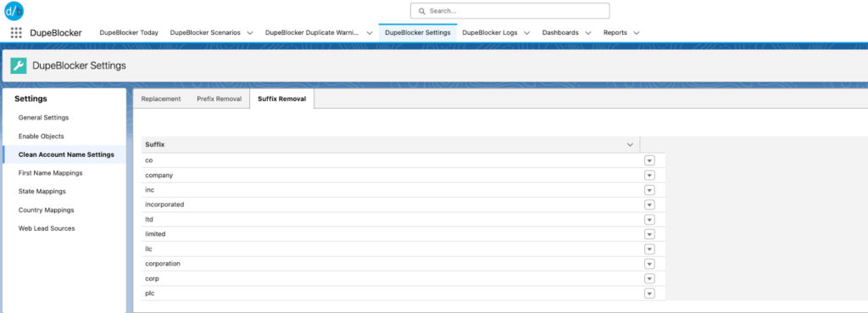
Task: Click the 'limited' suffix cell
Action: (x=390, y=234)
